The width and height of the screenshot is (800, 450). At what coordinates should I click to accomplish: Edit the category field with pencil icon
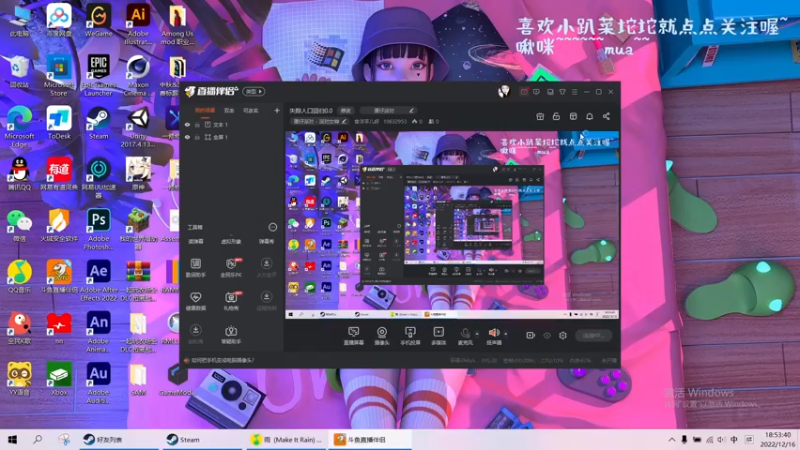[388, 110]
